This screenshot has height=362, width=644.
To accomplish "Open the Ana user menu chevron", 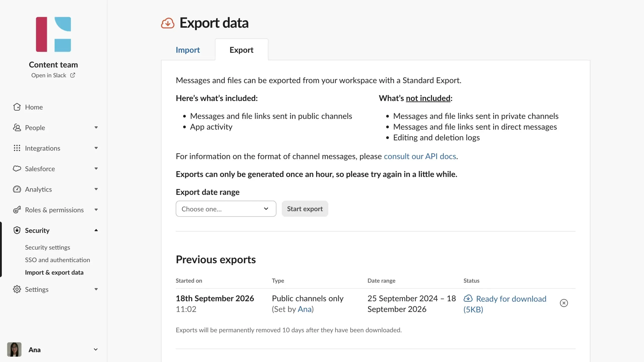I will [x=96, y=349].
